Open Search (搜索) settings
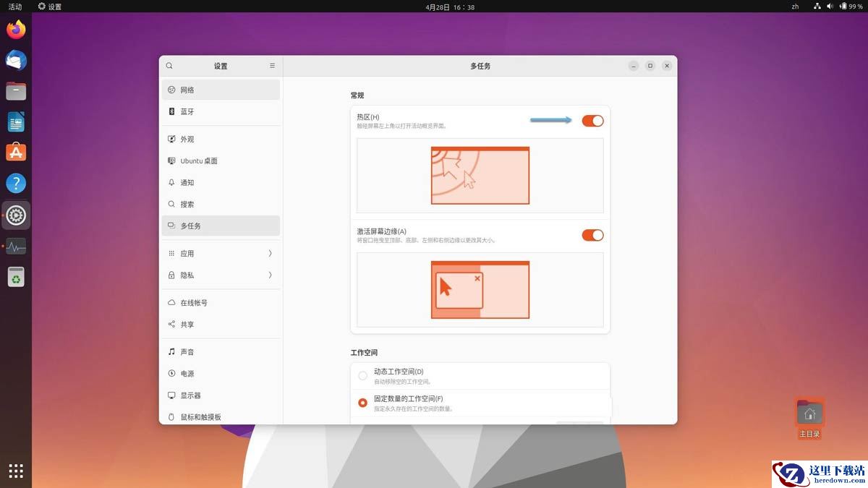Image resolution: width=868 pixels, height=488 pixels. coord(221,204)
